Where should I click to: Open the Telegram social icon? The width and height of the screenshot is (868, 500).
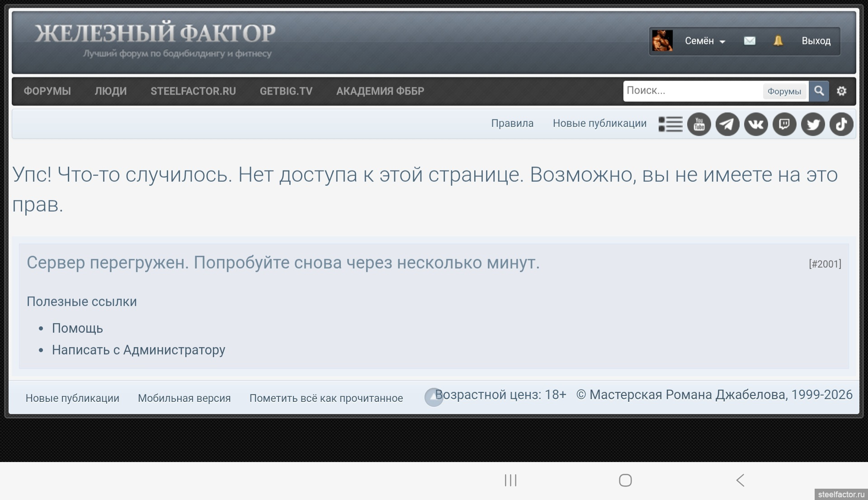coord(727,124)
